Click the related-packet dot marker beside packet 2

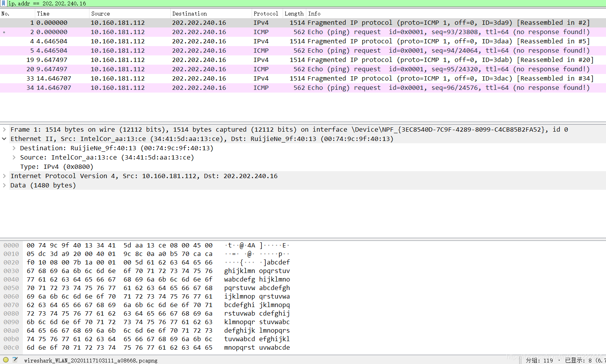(x=4, y=32)
